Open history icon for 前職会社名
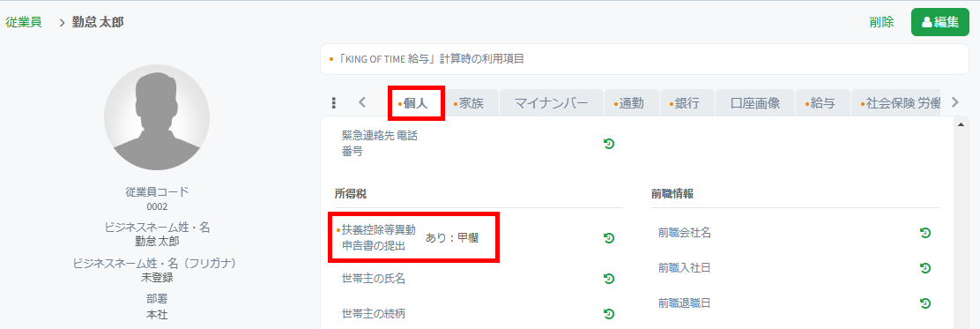The width and height of the screenshot is (980, 329). click(x=925, y=233)
